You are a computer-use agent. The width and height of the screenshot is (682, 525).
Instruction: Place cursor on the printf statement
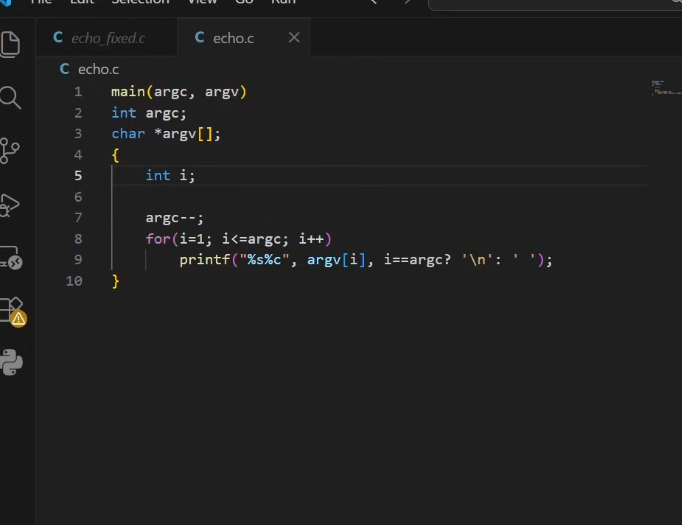click(x=212, y=260)
